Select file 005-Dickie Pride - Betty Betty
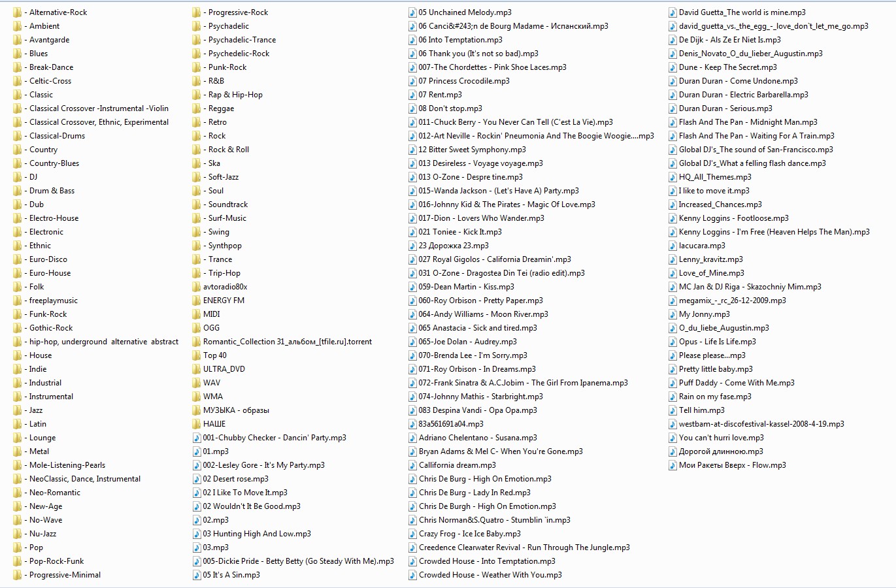Image resolution: width=896 pixels, height=588 pixels. (x=299, y=561)
